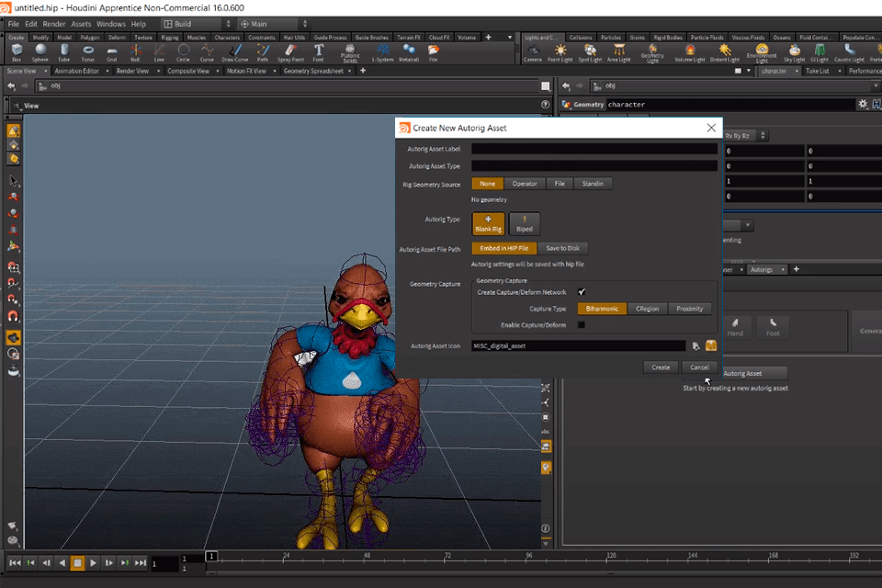Switch to the Rigging shelf tab
The width and height of the screenshot is (882, 588).
[x=170, y=38]
